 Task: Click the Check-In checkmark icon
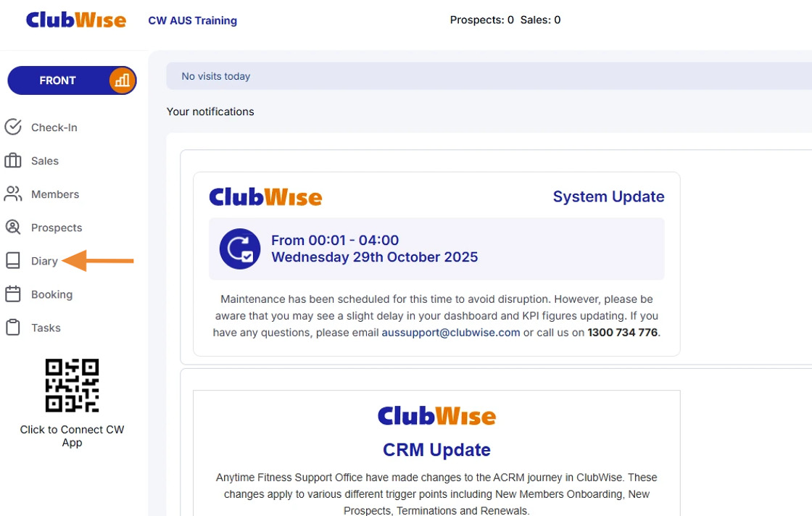[x=13, y=127]
